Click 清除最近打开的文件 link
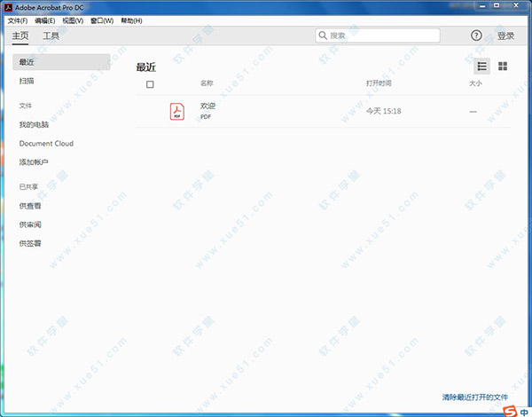This screenshot has height=417, width=532. pos(474,397)
